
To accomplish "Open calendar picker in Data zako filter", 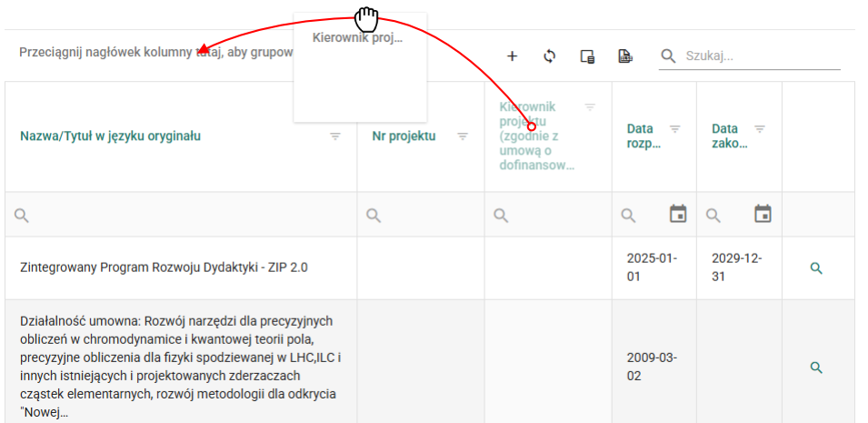I will pos(763,215).
